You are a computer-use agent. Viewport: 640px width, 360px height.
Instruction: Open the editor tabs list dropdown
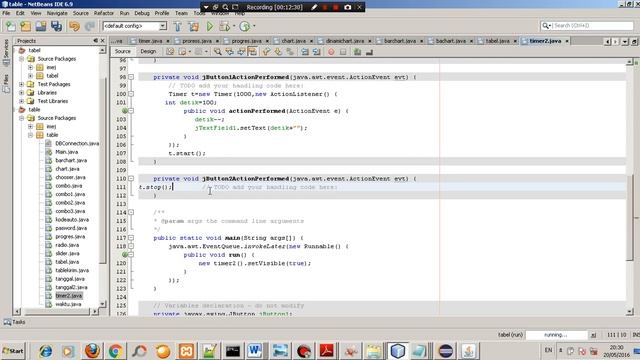[x=624, y=42]
